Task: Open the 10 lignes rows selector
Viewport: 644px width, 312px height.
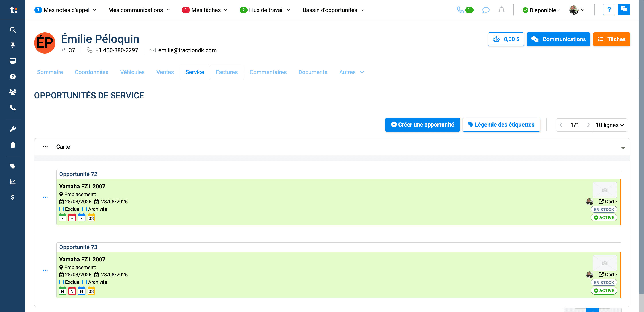Action: [610, 125]
